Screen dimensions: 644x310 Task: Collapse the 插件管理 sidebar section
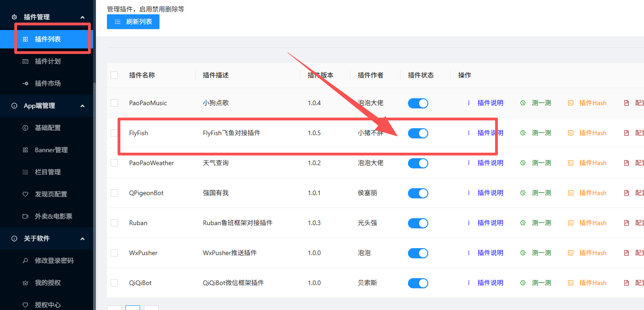tap(83, 17)
